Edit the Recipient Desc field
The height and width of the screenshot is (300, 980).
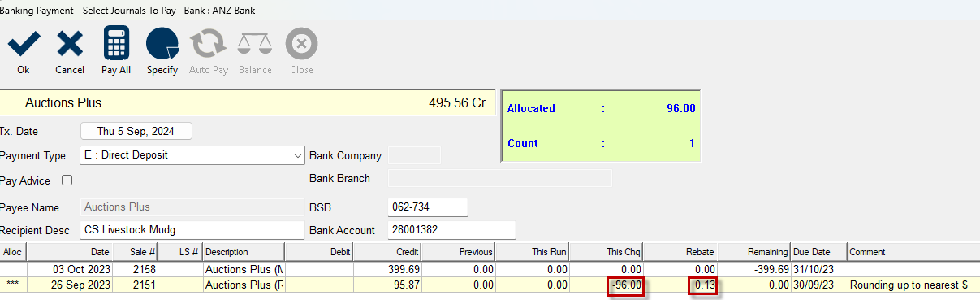tap(192, 230)
